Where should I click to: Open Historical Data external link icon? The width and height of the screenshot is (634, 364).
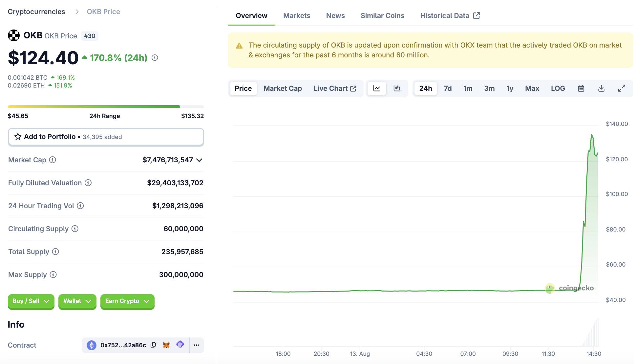(476, 15)
